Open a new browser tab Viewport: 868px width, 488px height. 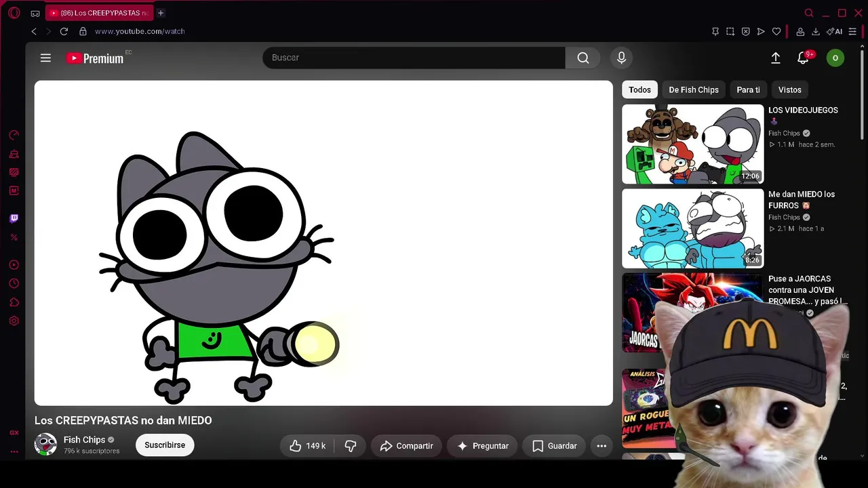pyautogui.click(x=161, y=13)
